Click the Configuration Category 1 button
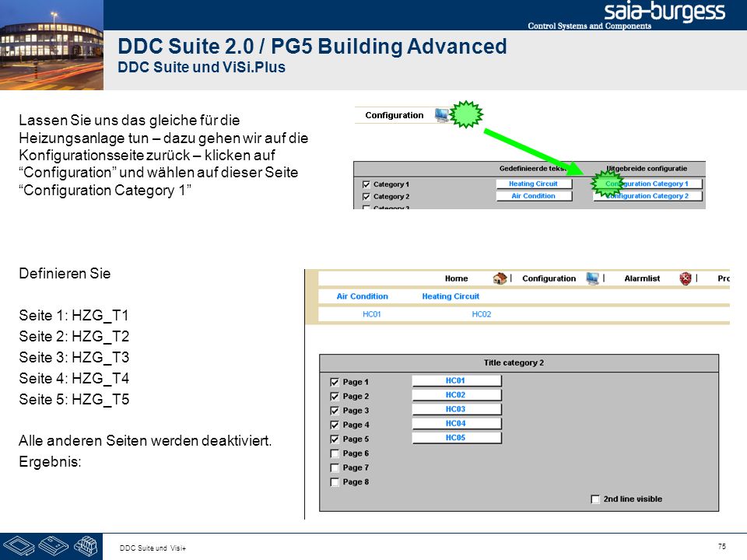Viewport: 747px width, 560px height. [648, 184]
